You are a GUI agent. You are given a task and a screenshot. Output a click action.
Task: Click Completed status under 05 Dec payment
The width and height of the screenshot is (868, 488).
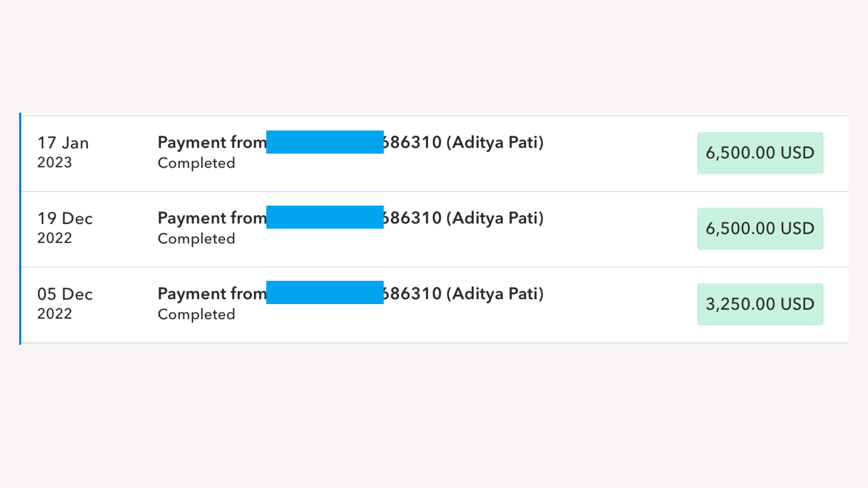click(196, 314)
